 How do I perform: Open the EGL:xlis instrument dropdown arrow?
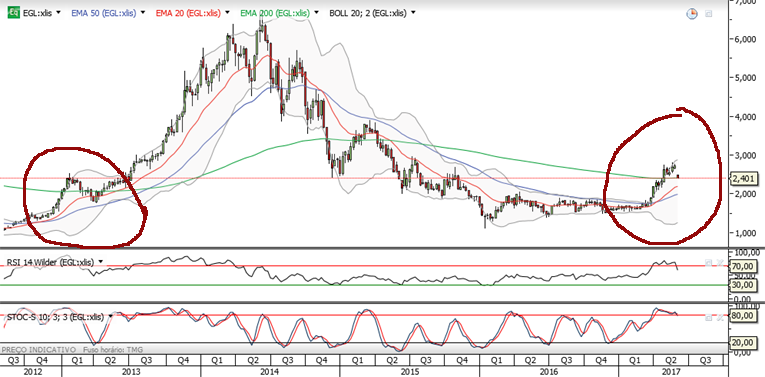59,13
